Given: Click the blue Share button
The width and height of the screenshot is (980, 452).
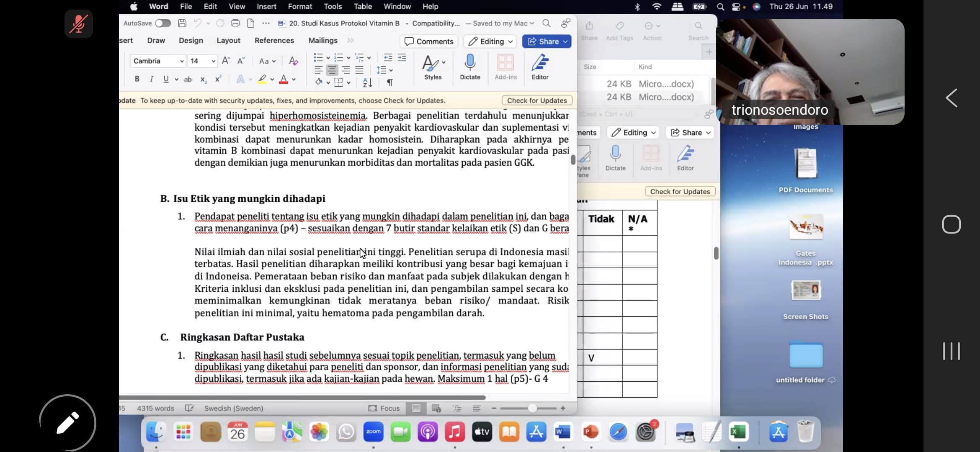Looking at the screenshot, I should tap(547, 41).
